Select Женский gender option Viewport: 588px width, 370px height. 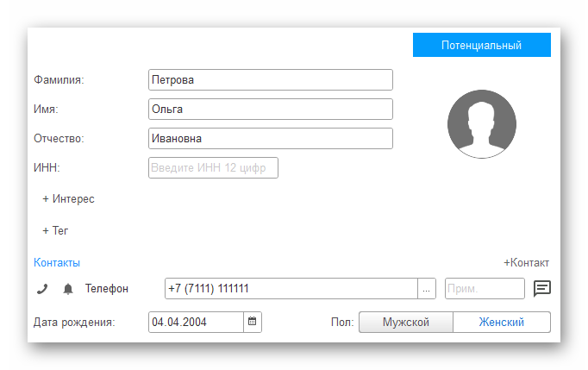(502, 323)
